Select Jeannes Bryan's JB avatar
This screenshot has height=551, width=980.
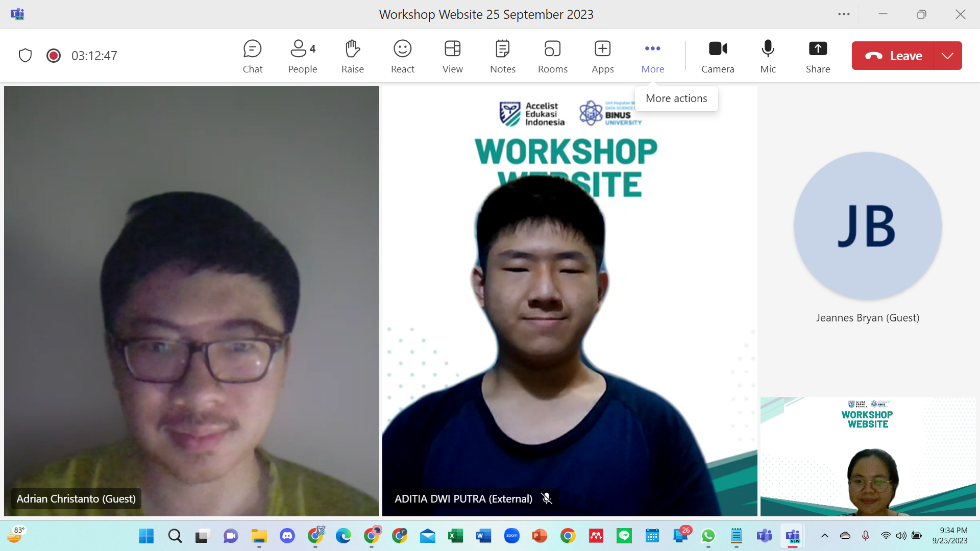coord(867,226)
